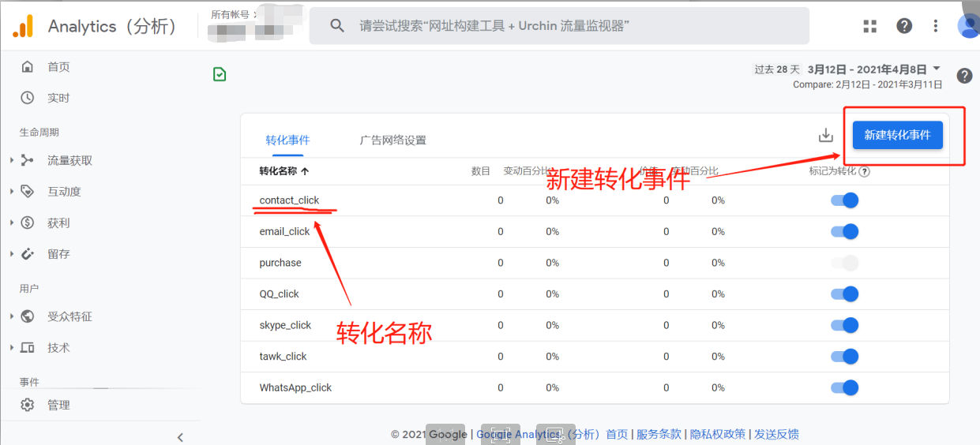
Task: Toggle the WhatsApp_click conversion switch
Action: (844, 387)
